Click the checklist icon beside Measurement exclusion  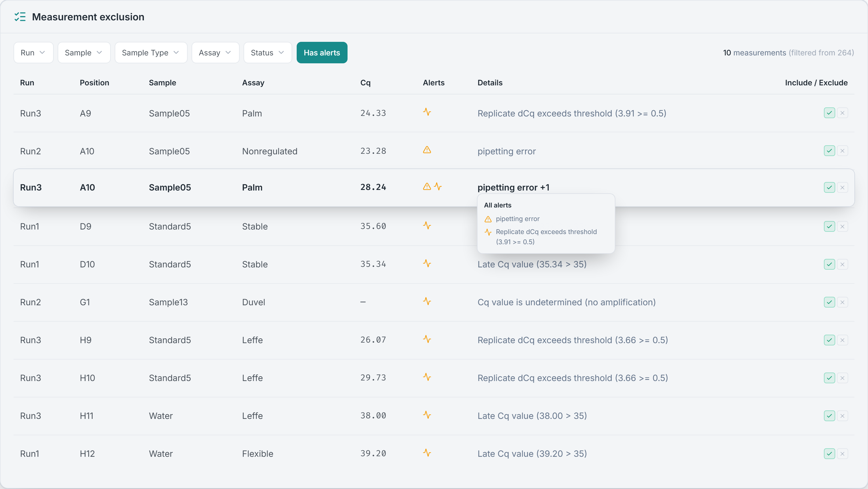20,16
